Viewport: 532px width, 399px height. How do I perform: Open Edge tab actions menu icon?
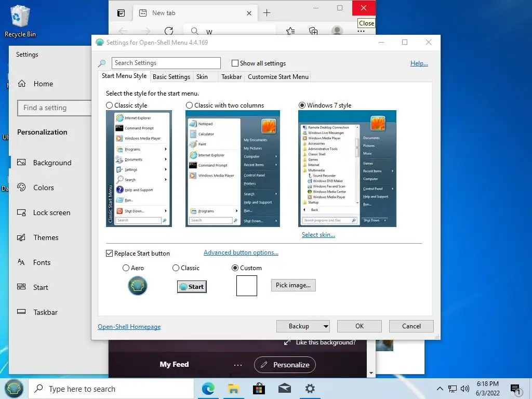121,13
